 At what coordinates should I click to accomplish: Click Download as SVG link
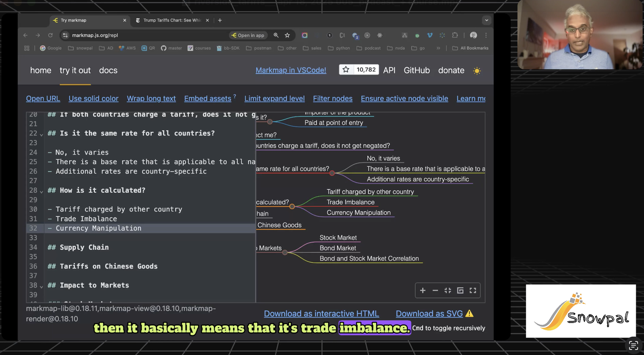[429, 313]
